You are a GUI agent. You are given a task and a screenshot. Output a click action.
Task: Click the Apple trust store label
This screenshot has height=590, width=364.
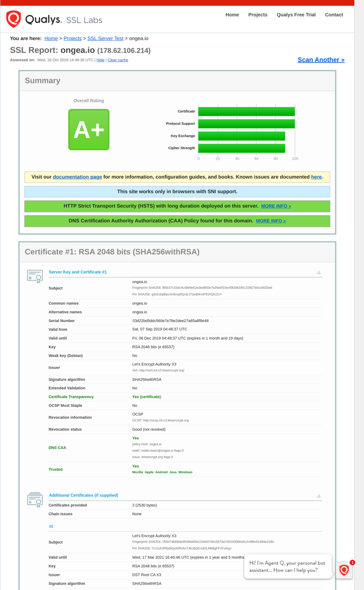[x=149, y=472]
